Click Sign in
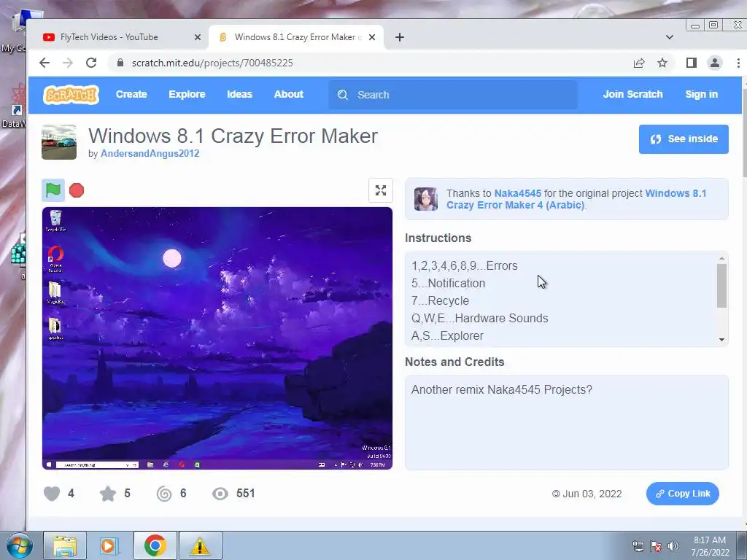 pyautogui.click(x=701, y=94)
